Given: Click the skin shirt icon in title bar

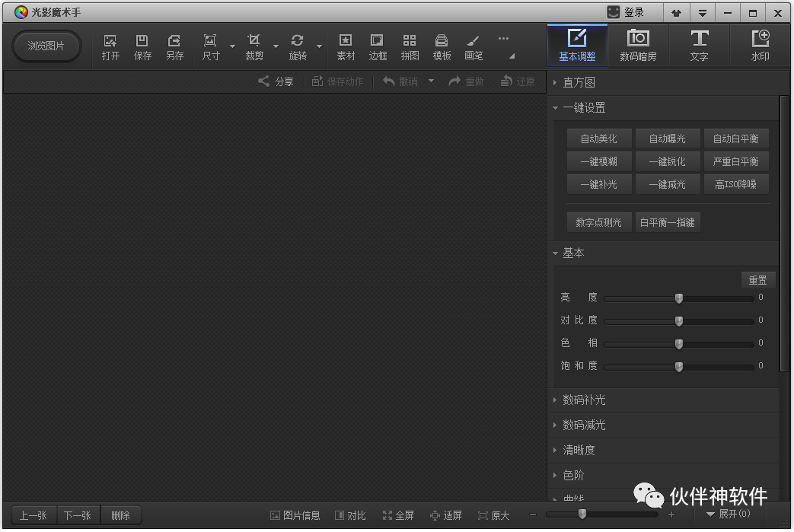Looking at the screenshot, I should [677, 13].
